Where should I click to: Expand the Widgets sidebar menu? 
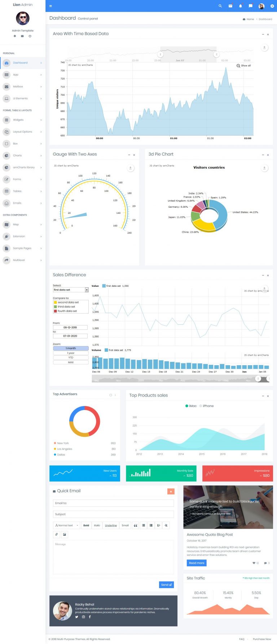click(x=23, y=120)
